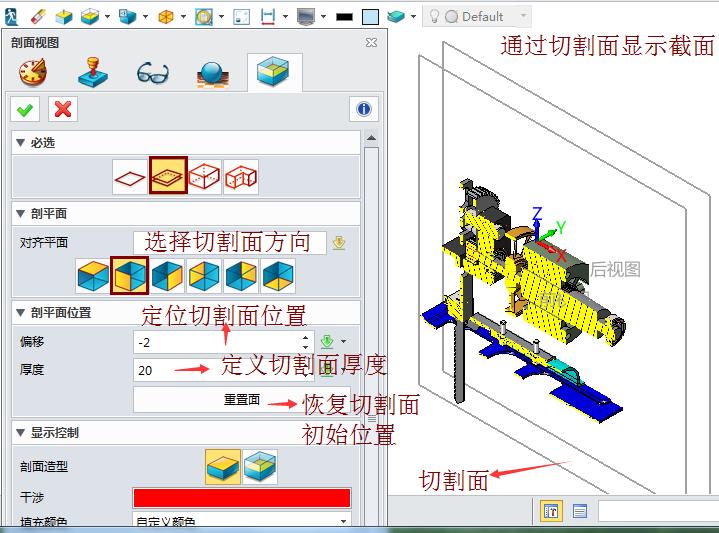This screenshot has width=719, height=533.
Task: Open the sphere on checkerboard tab
Action: 213,73
